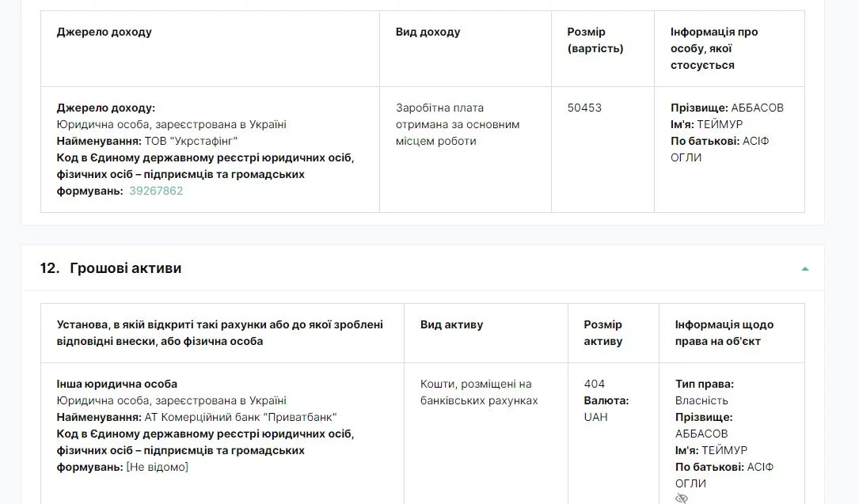Select the income amount 50453
The width and height of the screenshot is (859, 504).
coord(584,108)
